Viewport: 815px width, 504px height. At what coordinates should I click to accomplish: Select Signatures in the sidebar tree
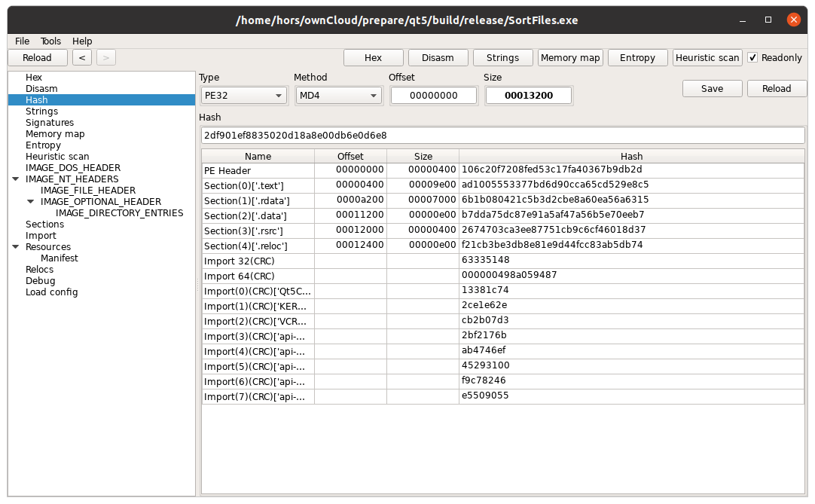pos(50,123)
